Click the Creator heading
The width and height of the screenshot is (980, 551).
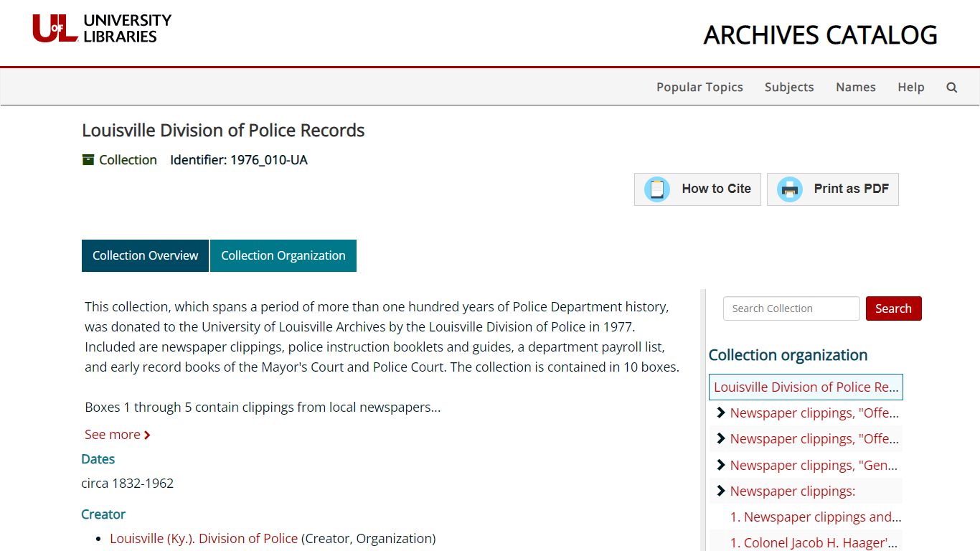click(x=103, y=514)
